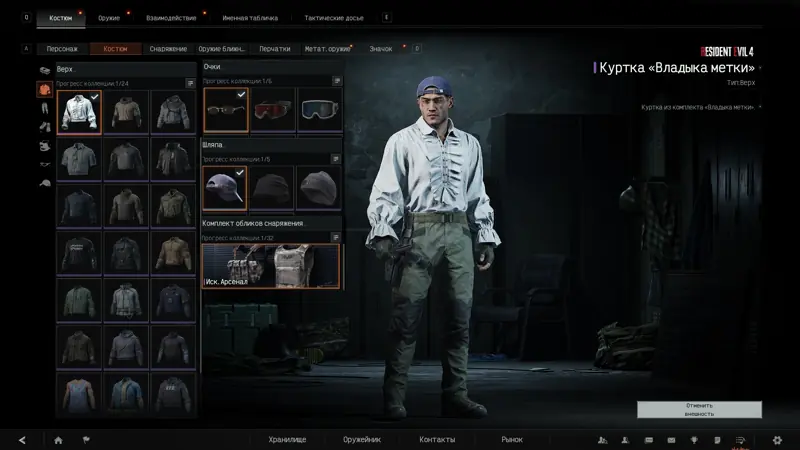
Task: Open settings gear in bottom bar
Action: tap(777, 440)
